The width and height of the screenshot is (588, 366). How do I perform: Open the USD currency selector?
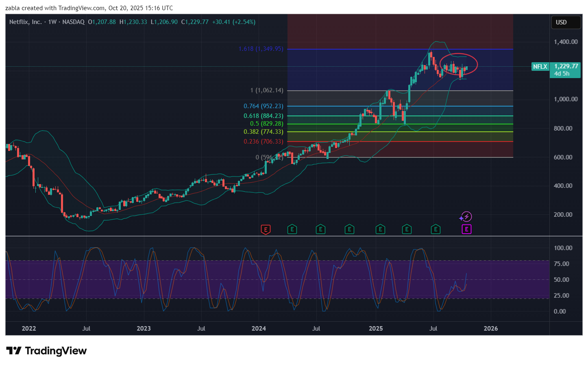(x=565, y=22)
